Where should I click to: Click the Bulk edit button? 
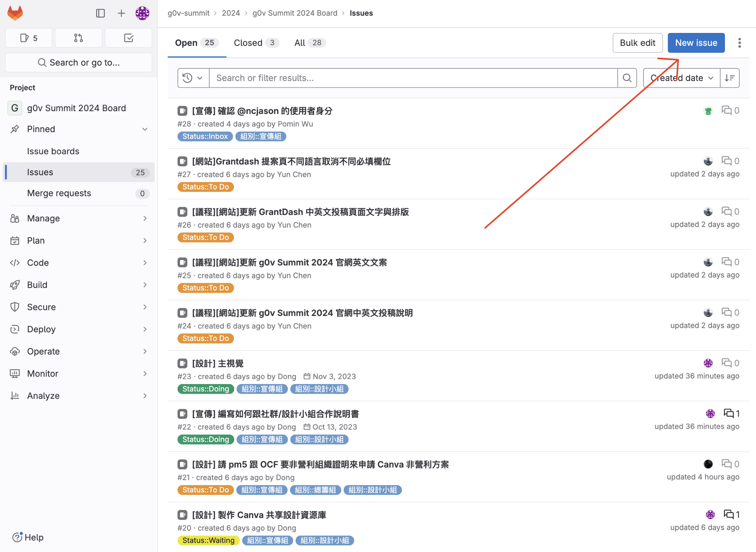pyautogui.click(x=637, y=43)
